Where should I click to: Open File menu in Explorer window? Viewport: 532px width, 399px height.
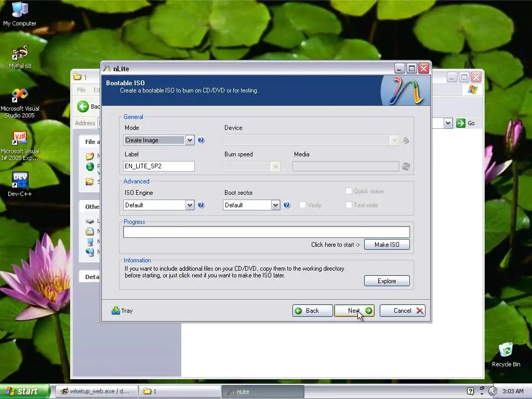pos(81,90)
